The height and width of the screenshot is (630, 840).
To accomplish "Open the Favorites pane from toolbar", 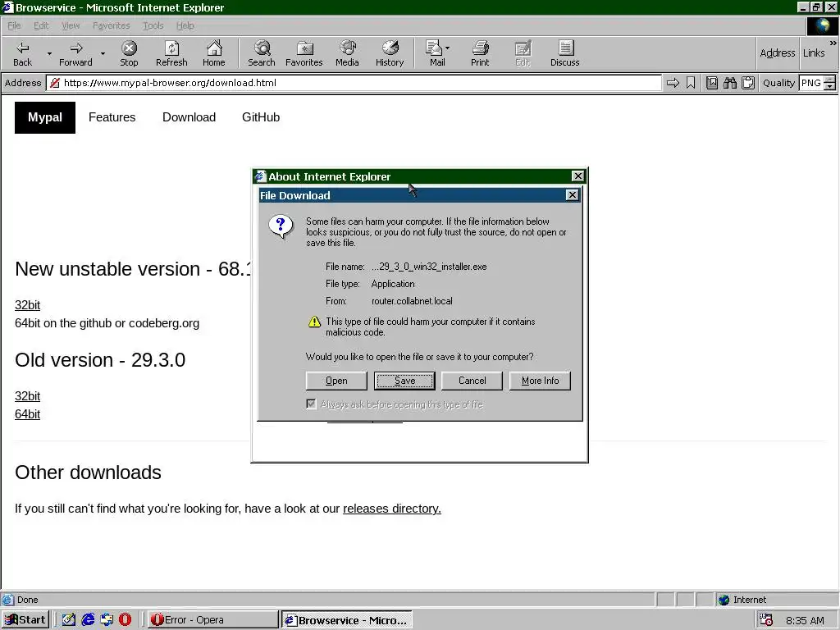I will (304, 53).
